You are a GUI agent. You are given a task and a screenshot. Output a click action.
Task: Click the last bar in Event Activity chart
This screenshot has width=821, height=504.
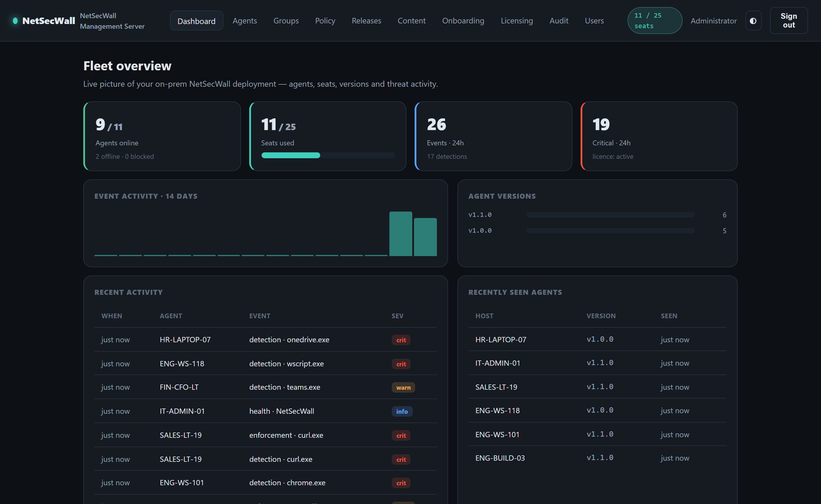point(425,237)
